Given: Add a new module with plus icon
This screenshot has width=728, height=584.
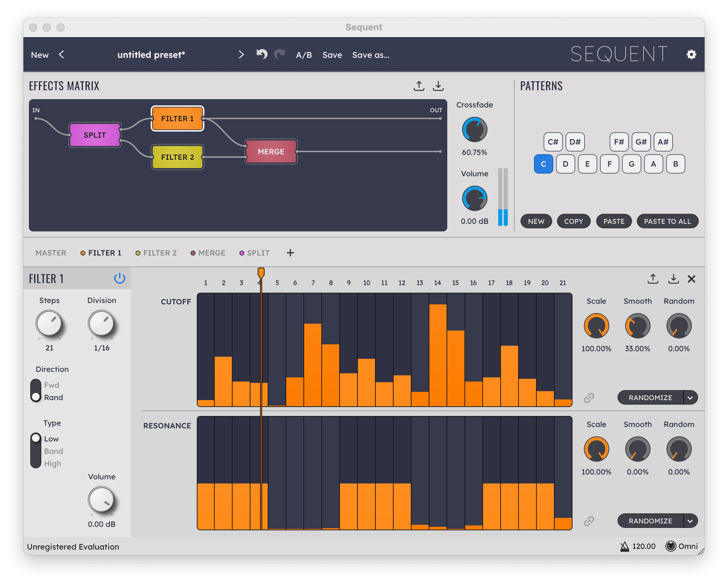Looking at the screenshot, I should 290,253.
